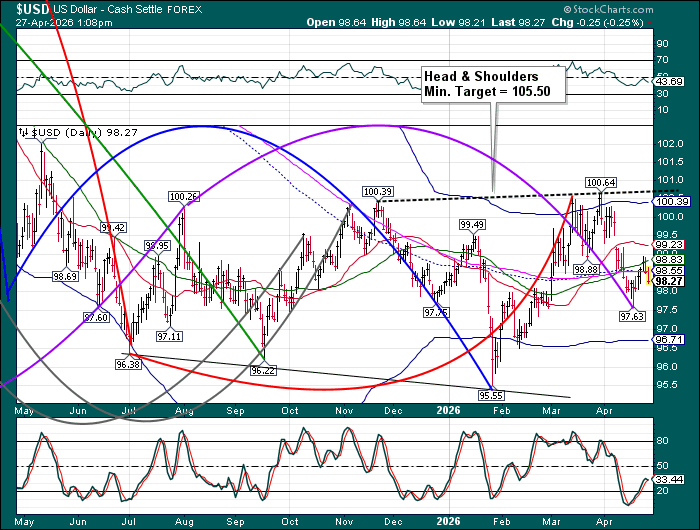Click the 100.64 peak price label
The height and width of the screenshot is (530, 700).
[600, 182]
